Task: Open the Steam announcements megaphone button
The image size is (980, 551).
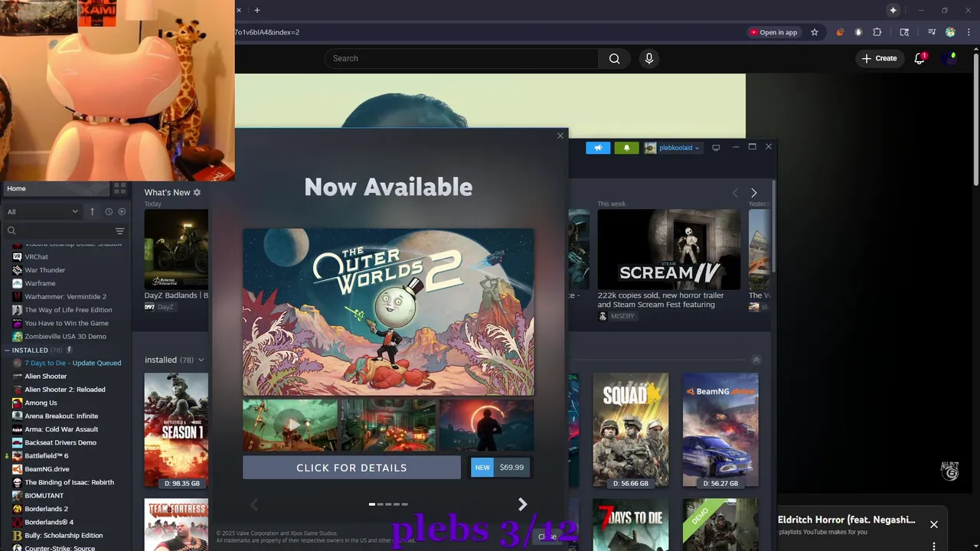Action: (598, 148)
